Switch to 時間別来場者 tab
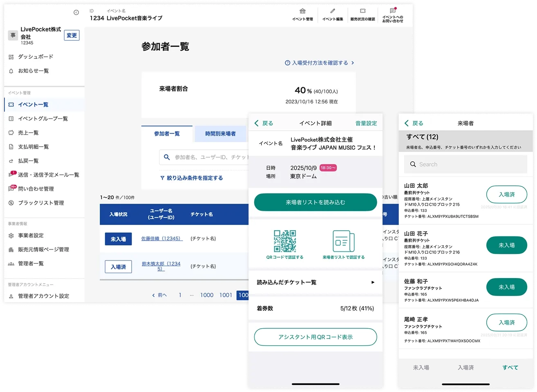Screen dimensions: 537x392 220,134
